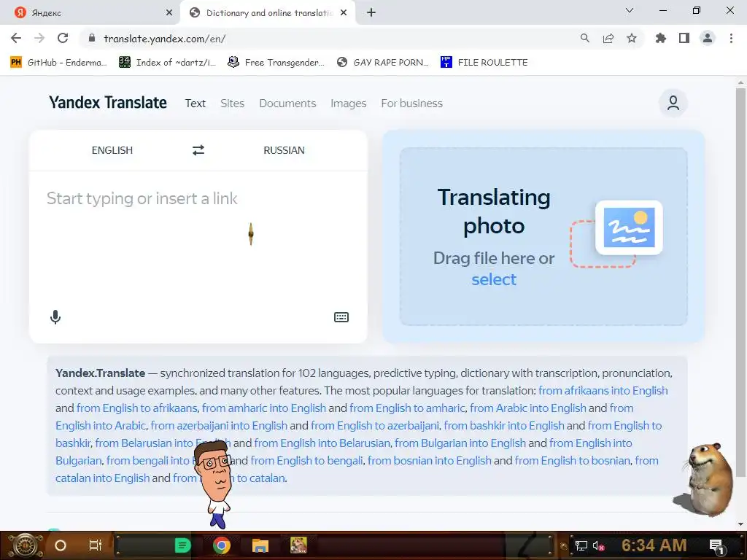Open from afrikaans into English link
This screenshot has width=747, height=560.
(603, 391)
